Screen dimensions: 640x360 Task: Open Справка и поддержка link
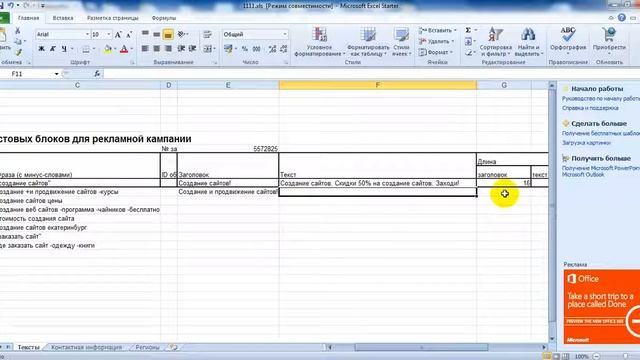coord(590,108)
